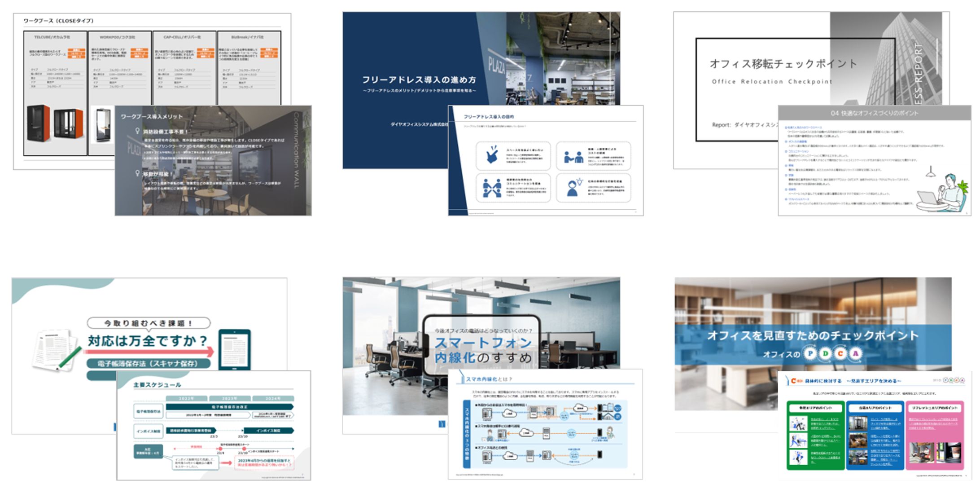Viewport: 980px width, 489px height.
Task: Click lightbulb icon beside 消防設備工事不要
Action: [x=138, y=131]
